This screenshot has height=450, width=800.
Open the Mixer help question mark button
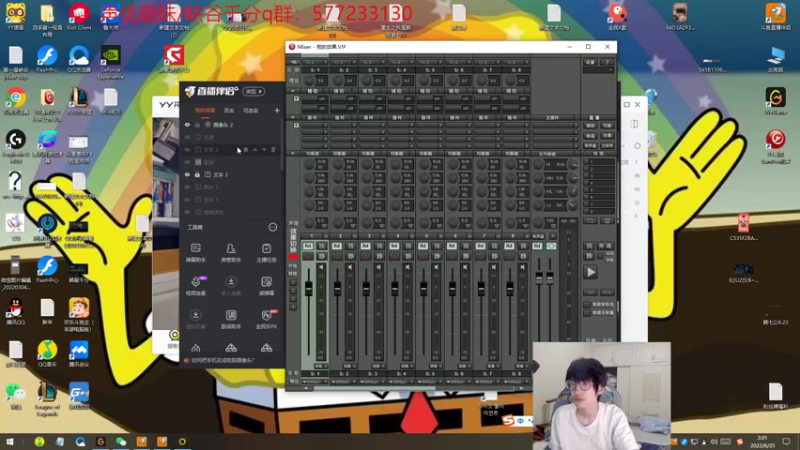click(607, 62)
